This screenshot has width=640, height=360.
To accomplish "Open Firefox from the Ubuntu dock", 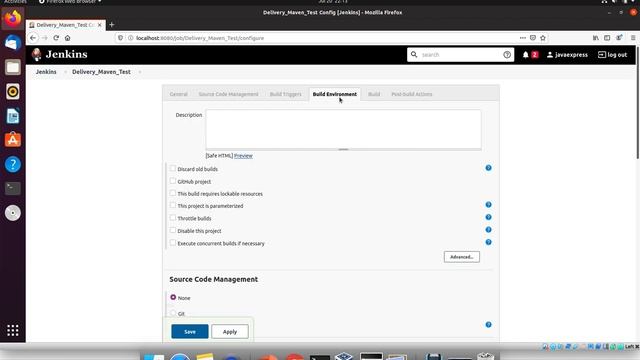I will tap(13, 19).
